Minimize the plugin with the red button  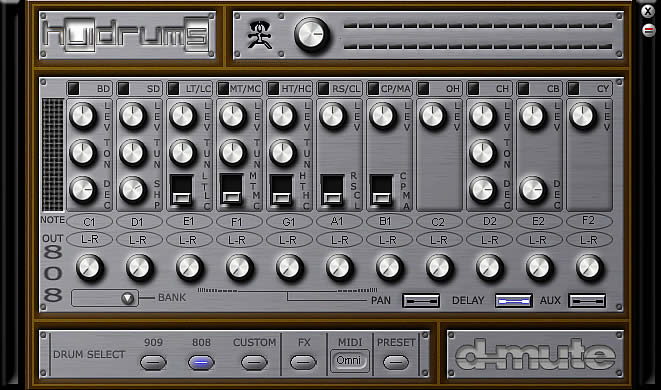648,30
